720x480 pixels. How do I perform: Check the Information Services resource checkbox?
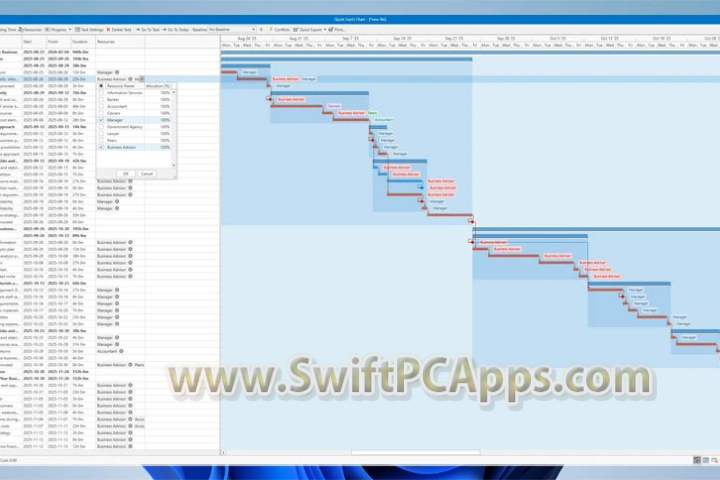[x=101, y=93]
